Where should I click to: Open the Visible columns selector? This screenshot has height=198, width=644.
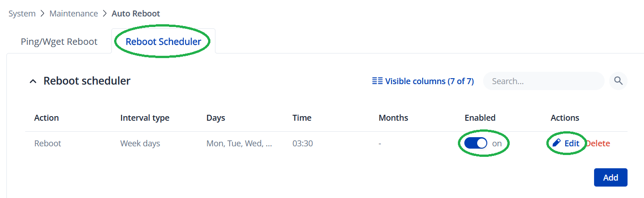click(x=423, y=81)
